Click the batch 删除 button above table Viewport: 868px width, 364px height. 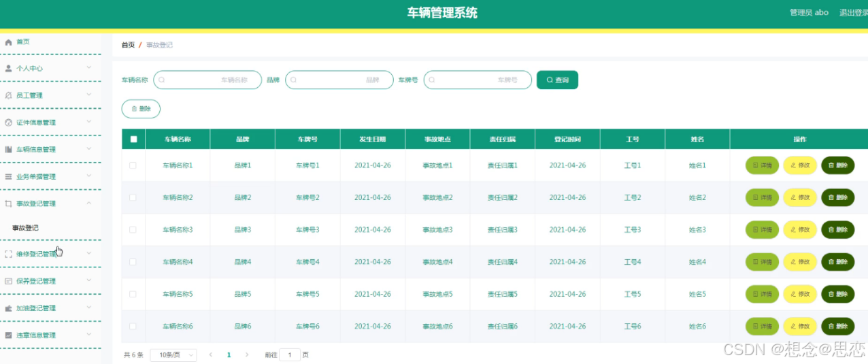[141, 109]
